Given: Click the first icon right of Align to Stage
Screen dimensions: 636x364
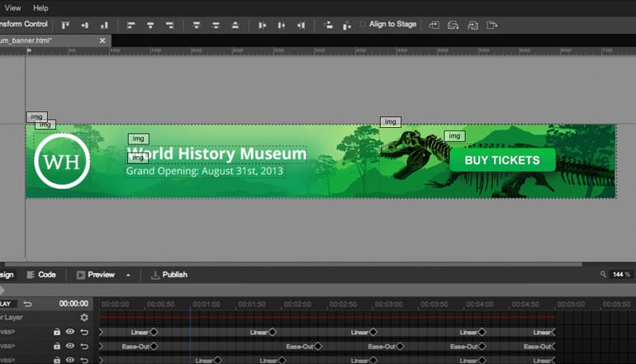Looking at the screenshot, I should point(434,25).
